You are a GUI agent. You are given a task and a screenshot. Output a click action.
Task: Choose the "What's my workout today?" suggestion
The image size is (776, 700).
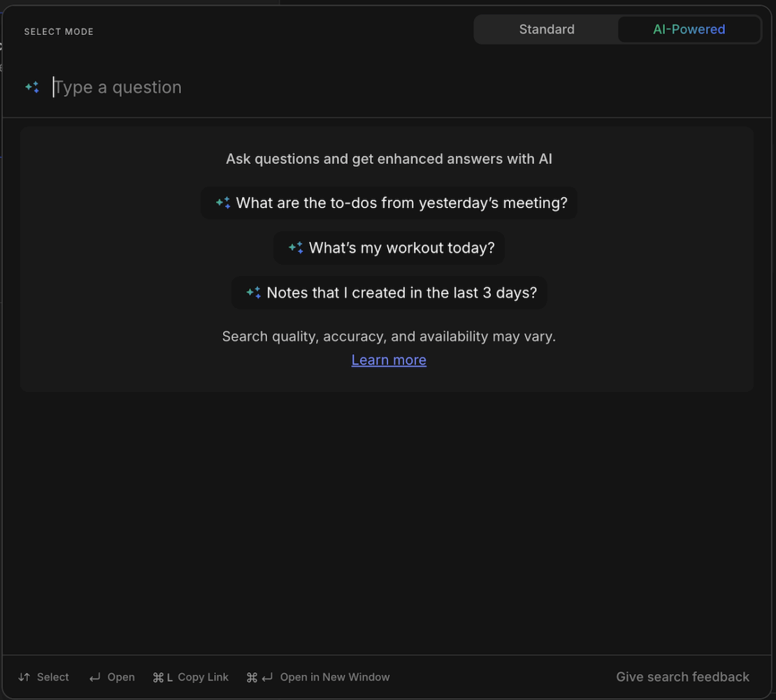401,248
